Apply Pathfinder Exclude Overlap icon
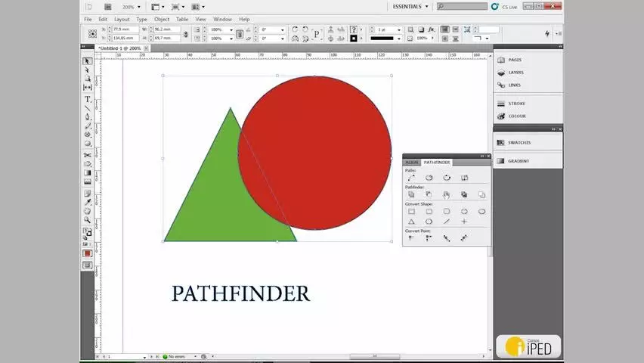 tap(464, 194)
